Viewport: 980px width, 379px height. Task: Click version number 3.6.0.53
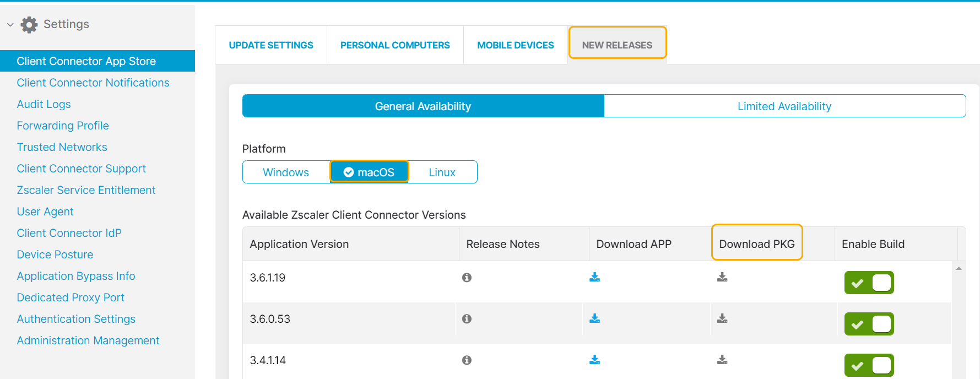[x=270, y=319]
